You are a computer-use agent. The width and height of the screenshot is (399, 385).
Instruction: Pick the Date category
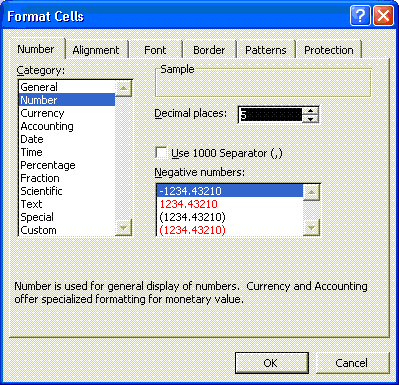coord(67,139)
